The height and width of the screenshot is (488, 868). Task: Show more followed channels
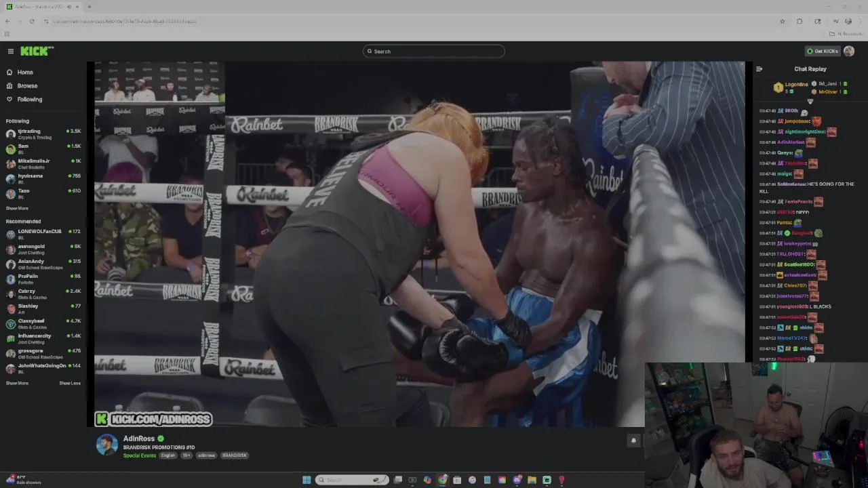[x=17, y=208]
